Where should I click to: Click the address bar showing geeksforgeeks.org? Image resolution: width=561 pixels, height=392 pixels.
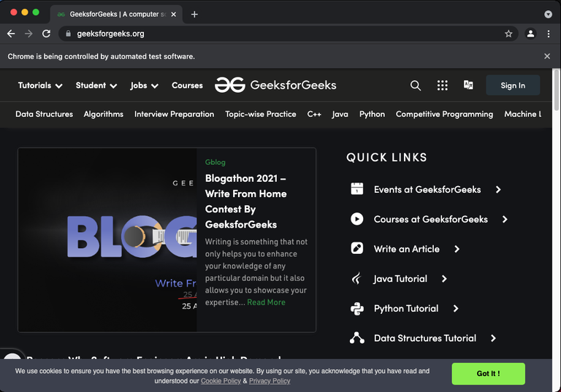tap(288, 34)
